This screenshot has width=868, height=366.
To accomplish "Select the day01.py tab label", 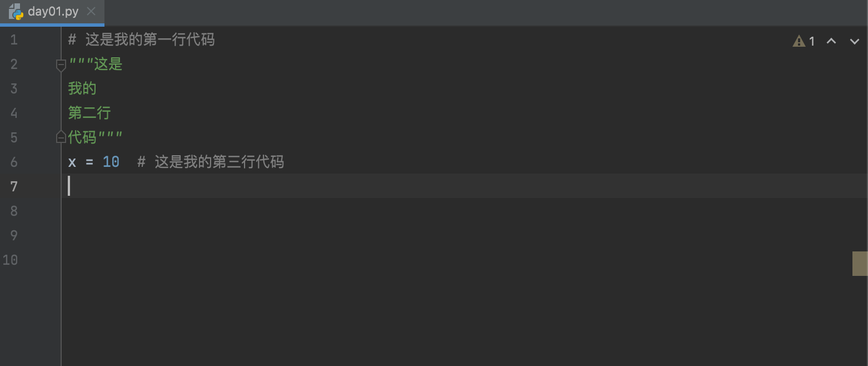I will pos(53,12).
